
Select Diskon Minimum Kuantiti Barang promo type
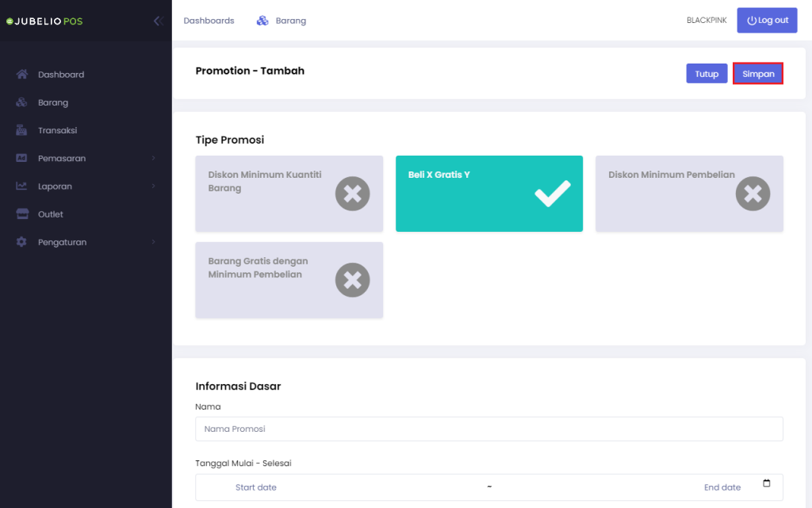(289, 194)
